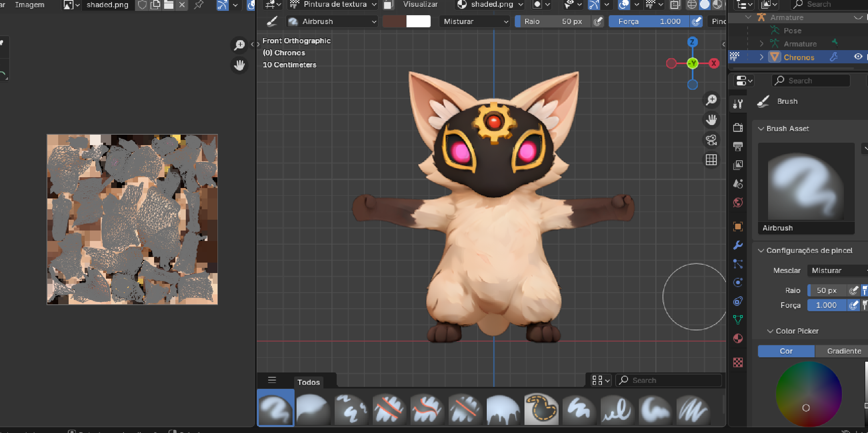Open the Material properties tab icon
The height and width of the screenshot is (433, 868).
click(x=738, y=338)
